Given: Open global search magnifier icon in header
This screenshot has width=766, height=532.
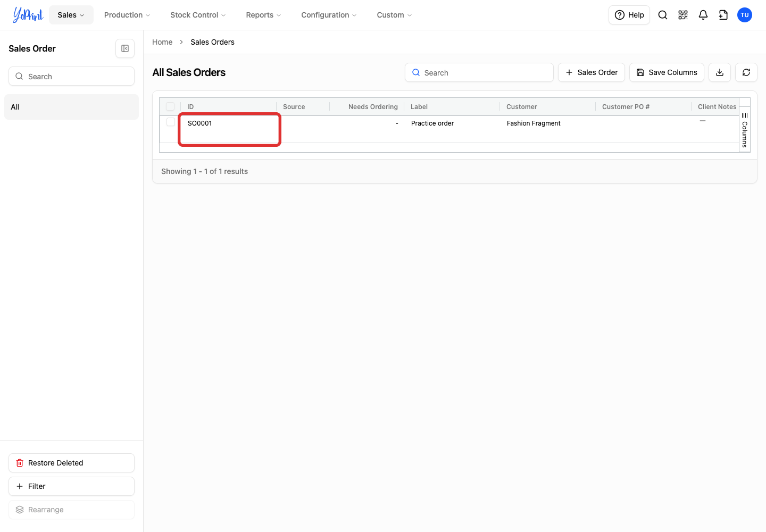Looking at the screenshot, I should [663, 15].
